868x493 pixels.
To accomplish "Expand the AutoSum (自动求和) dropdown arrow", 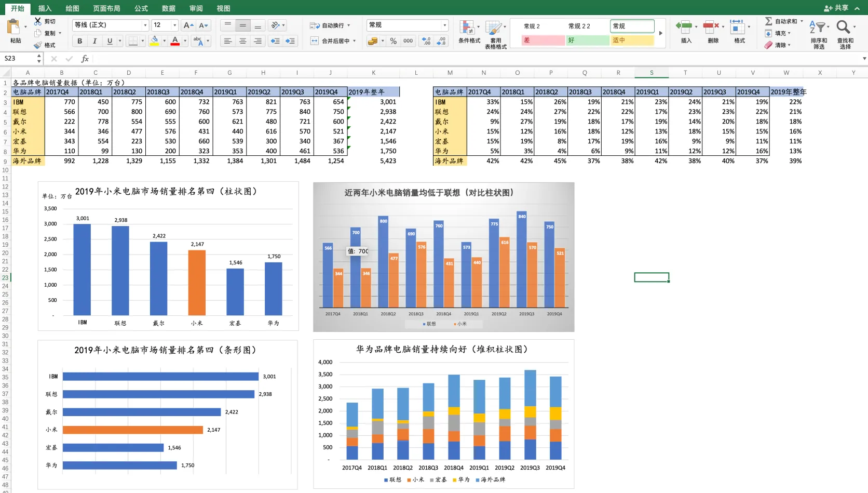I will coord(802,21).
